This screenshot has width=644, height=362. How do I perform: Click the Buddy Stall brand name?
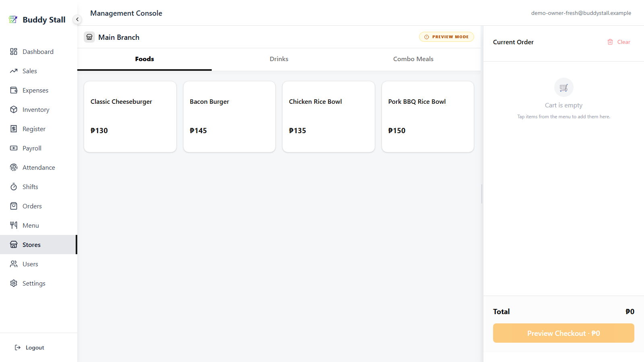(x=44, y=20)
